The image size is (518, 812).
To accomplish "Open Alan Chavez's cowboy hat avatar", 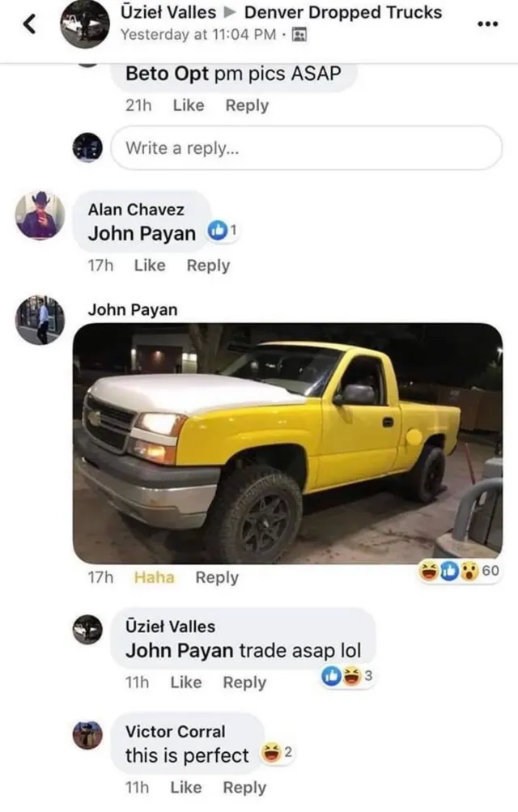I will [40, 215].
